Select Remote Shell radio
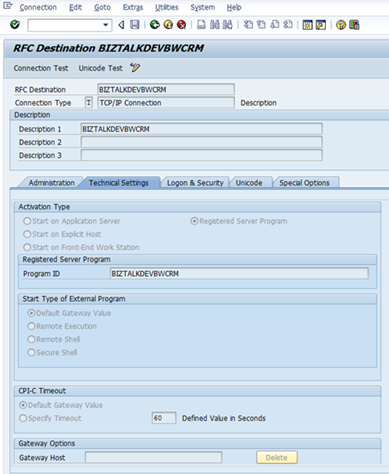 click(x=31, y=339)
